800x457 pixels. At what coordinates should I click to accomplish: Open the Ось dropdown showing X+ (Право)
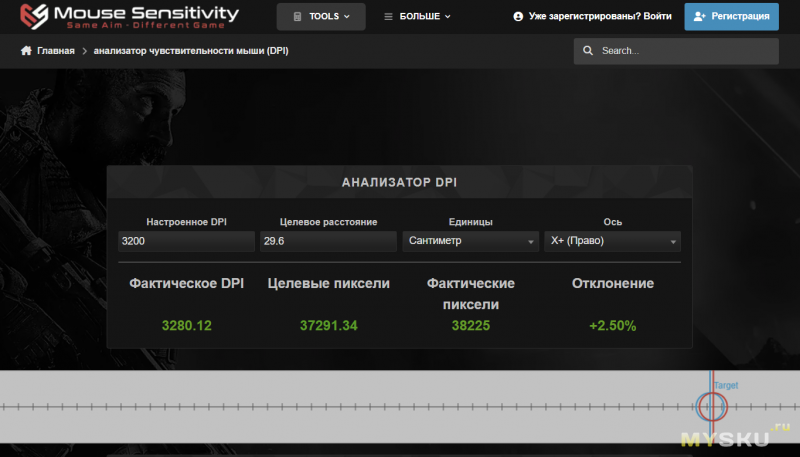pyautogui.click(x=613, y=241)
